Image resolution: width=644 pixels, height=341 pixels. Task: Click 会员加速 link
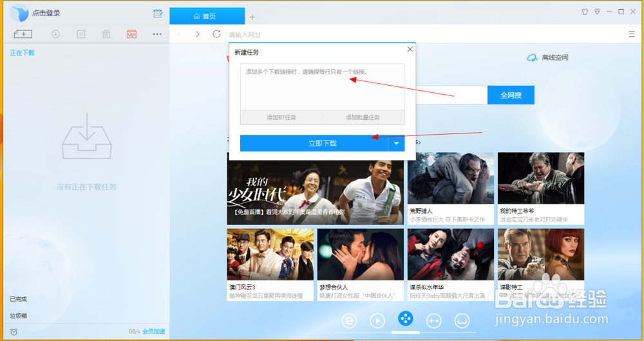click(x=154, y=331)
